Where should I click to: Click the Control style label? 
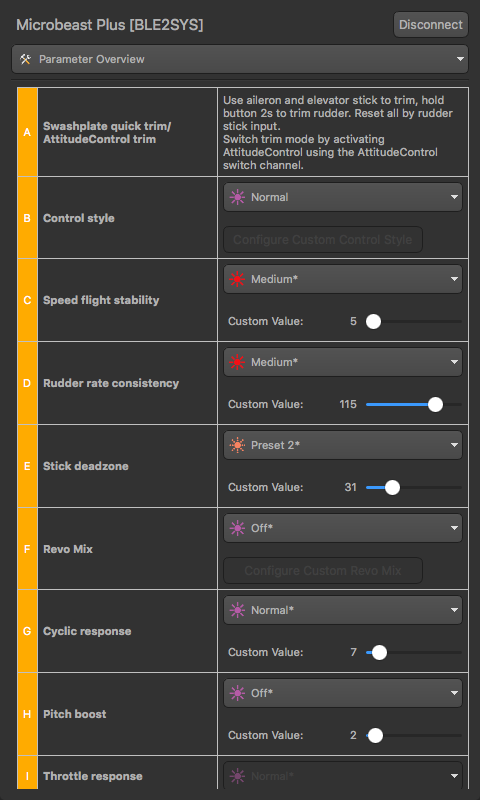click(x=79, y=218)
